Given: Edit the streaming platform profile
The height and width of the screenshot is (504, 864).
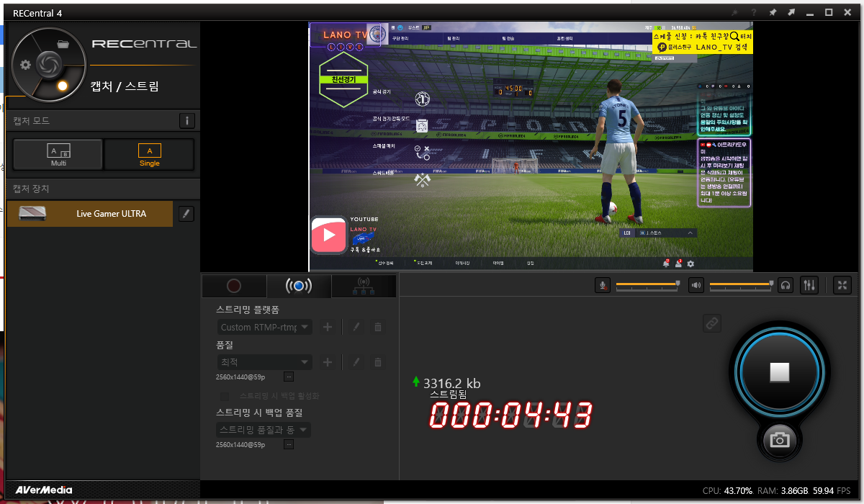Looking at the screenshot, I should (x=356, y=327).
